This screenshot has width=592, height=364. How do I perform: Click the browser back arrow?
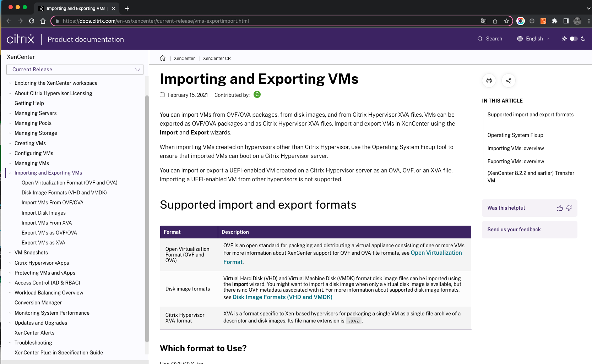9,21
